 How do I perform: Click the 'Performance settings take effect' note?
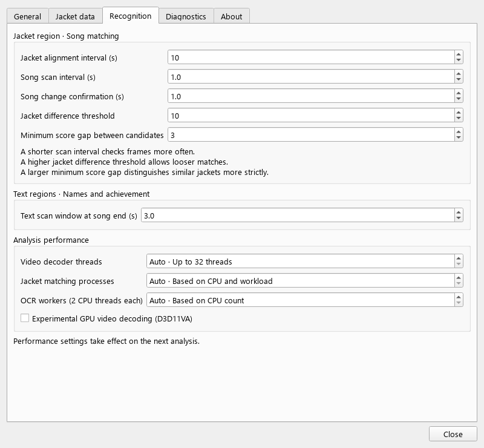pyautogui.click(x=106, y=341)
